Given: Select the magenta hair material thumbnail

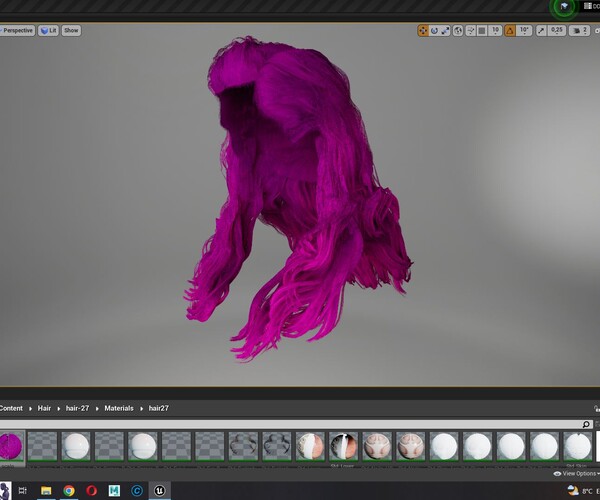Looking at the screenshot, I should 11,446.
